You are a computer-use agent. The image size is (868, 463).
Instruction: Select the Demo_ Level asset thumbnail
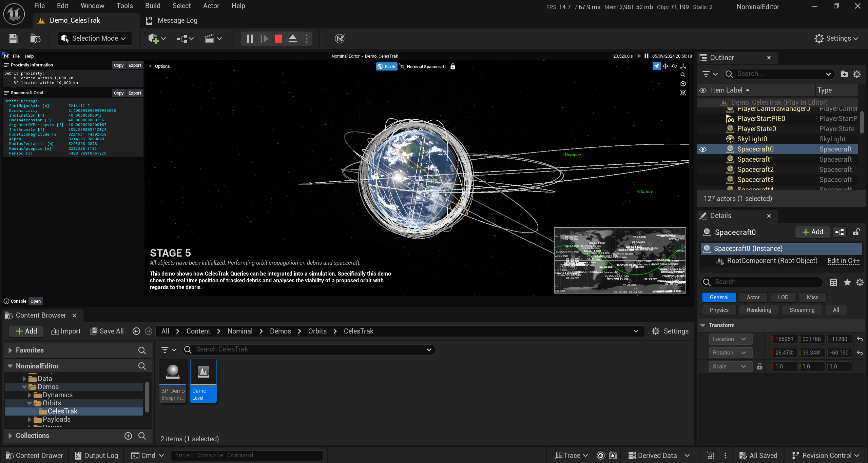(x=204, y=381)
